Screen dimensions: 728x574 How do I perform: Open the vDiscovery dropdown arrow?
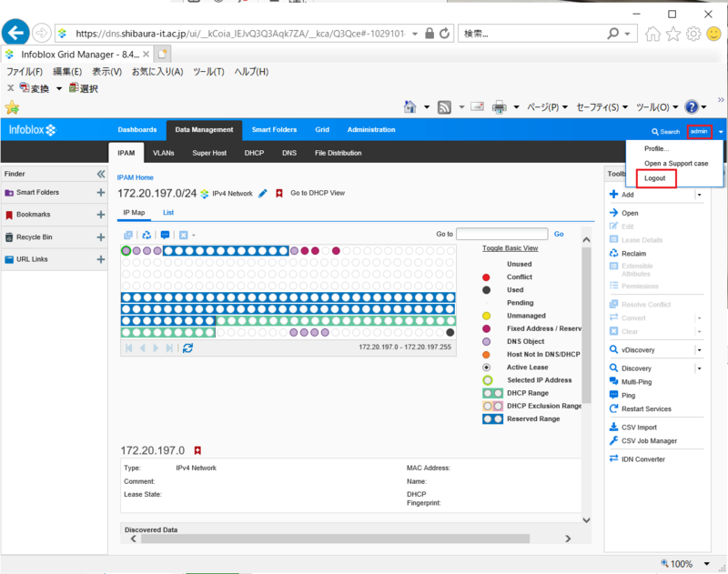[699, 350]
